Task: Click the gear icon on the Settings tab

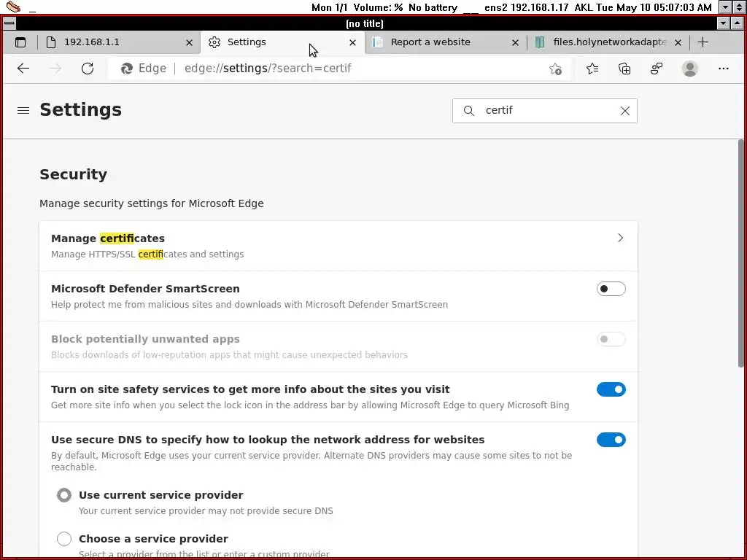Action: [x=214, y=42]
